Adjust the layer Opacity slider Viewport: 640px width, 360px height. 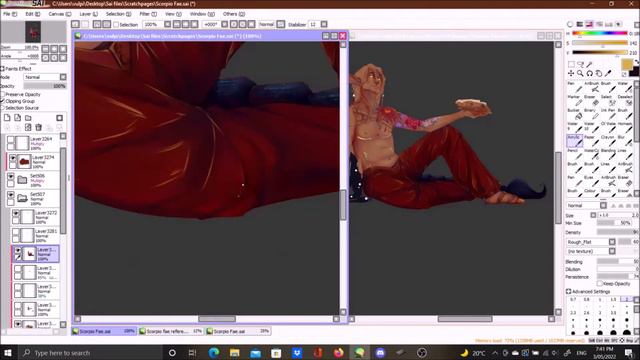(45, 86)
